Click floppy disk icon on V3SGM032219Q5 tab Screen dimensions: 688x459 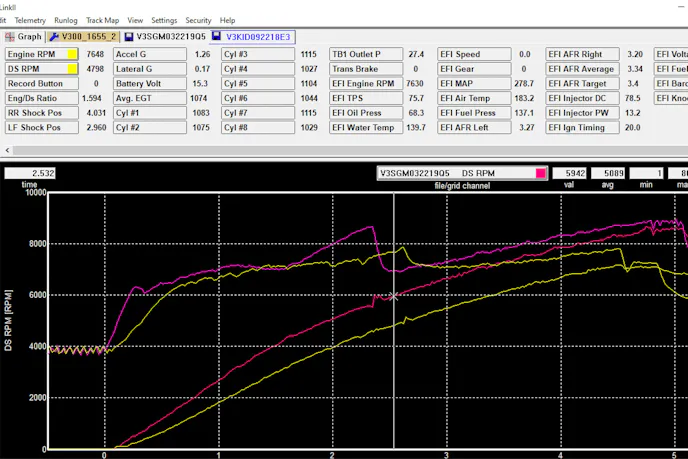click(129, 36)
